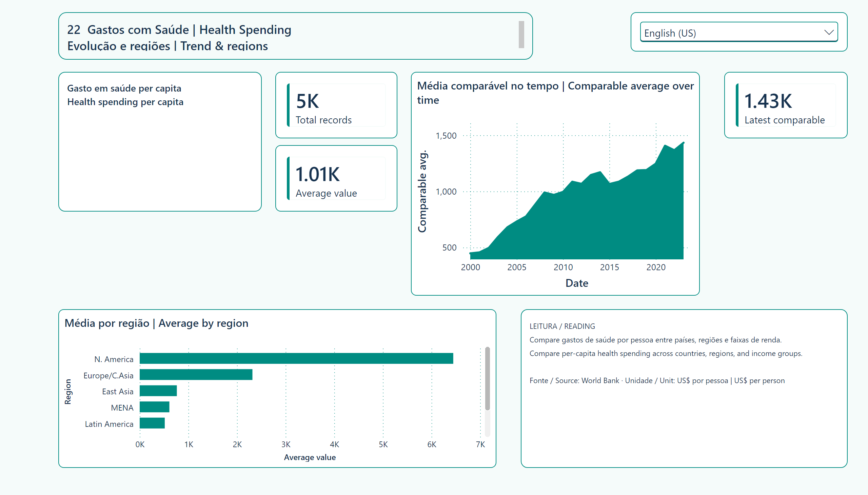This screenshot has height=495, width=868.
Task: Click the page number 22 in title
Action: click(x=74, y=30)
